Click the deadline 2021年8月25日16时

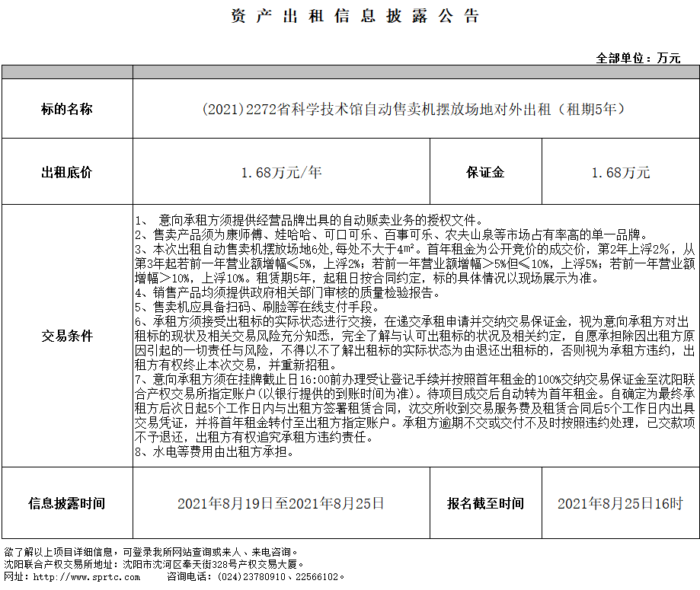coord(620,503)
